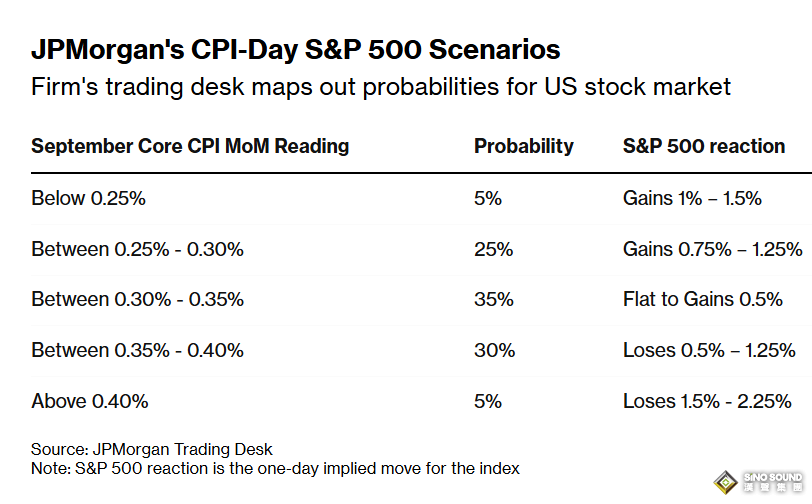Select the 35% probability cell

tap(494, 299)
